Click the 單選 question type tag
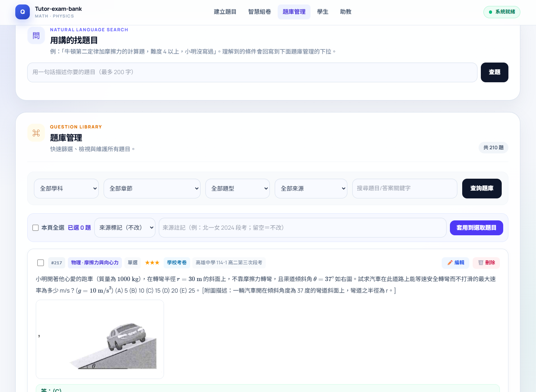Screen dimensions: 536x392 [133, 263]
